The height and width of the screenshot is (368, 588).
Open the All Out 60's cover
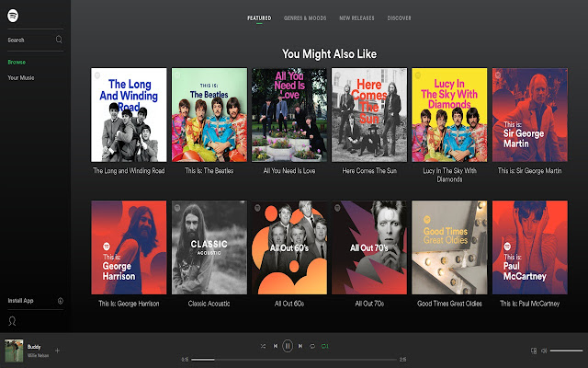pos(289,247)
